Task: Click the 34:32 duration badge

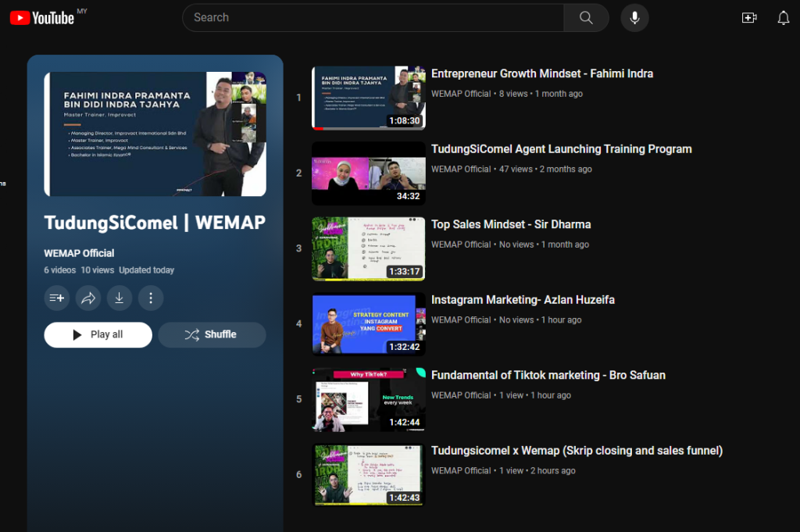Action: (408, 196)
